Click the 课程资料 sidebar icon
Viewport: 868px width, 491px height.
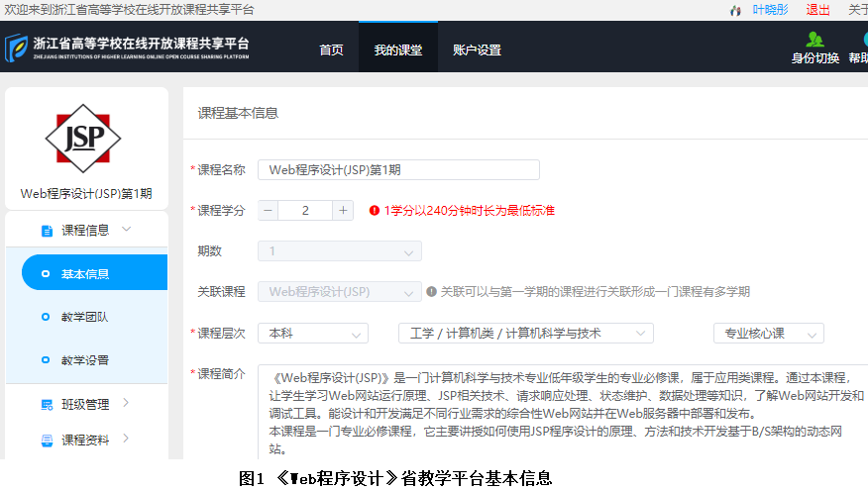coord(46,440)
